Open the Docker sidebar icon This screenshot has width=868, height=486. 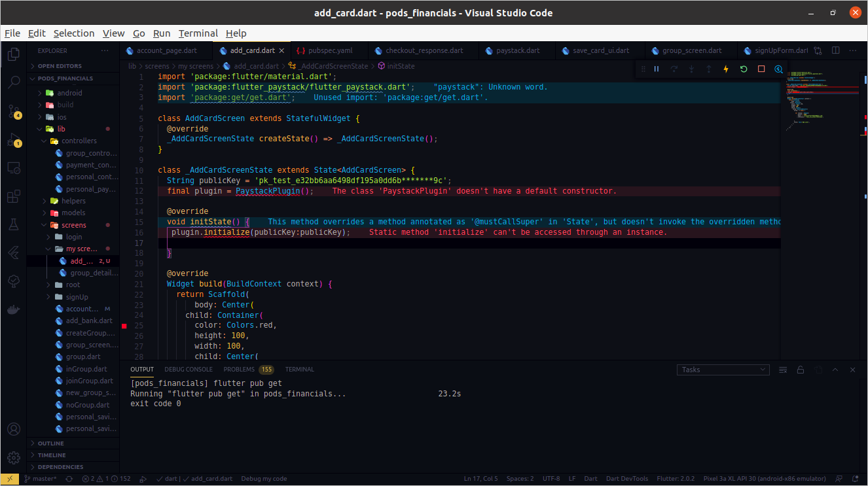click(x=14, y=309)
